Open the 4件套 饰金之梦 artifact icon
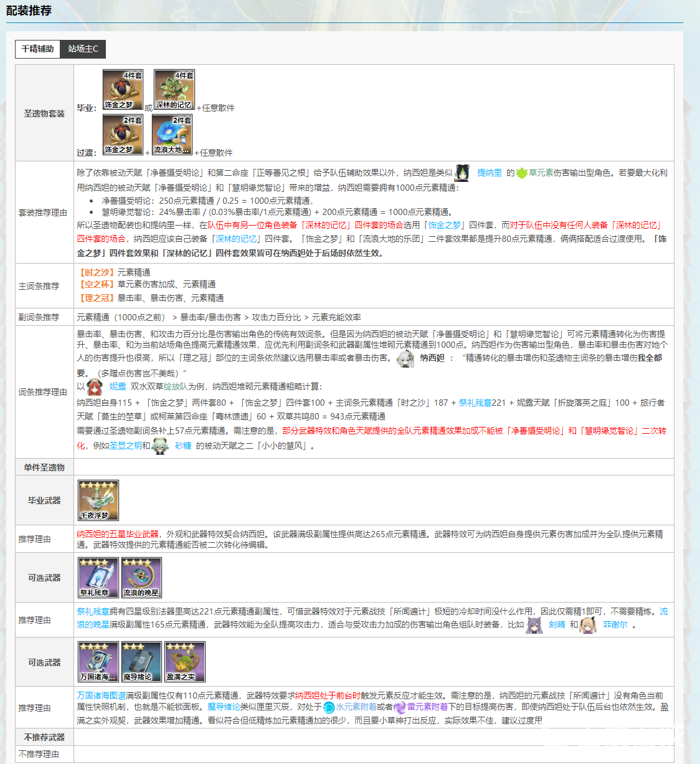 [123, 90]
